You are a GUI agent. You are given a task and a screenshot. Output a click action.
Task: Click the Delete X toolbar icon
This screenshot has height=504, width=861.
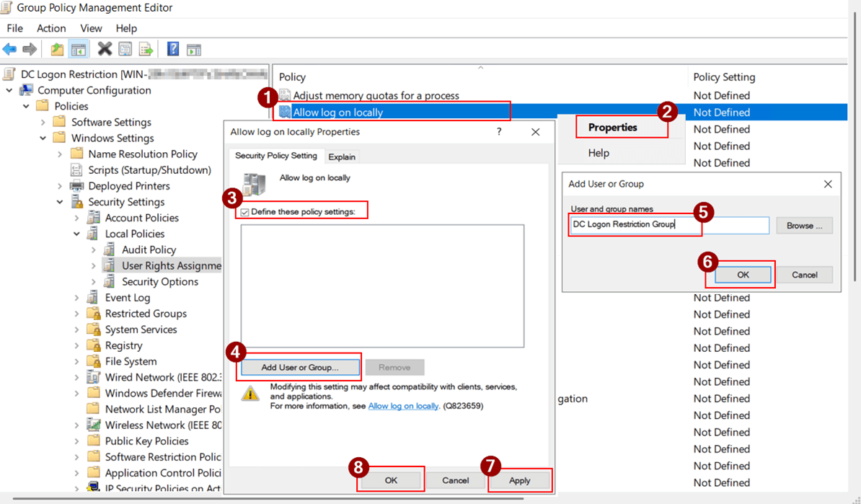click(x=105, y=50)
